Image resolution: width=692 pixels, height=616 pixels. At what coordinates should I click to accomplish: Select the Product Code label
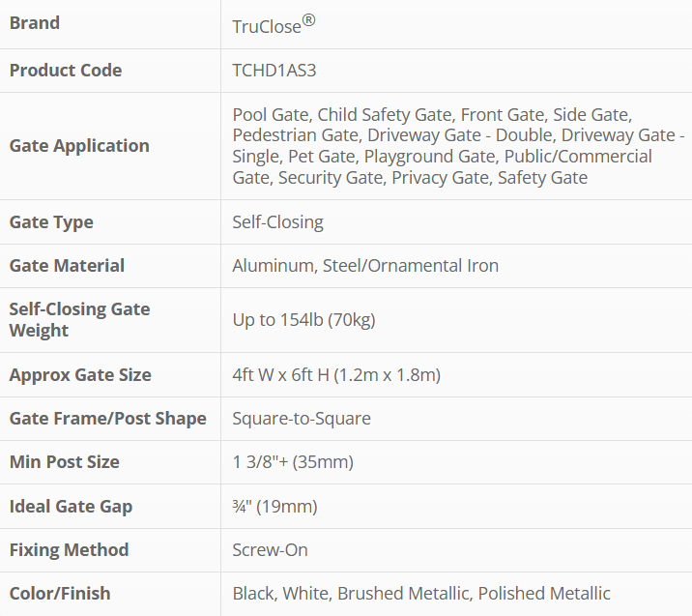click(x=66, y=71)
